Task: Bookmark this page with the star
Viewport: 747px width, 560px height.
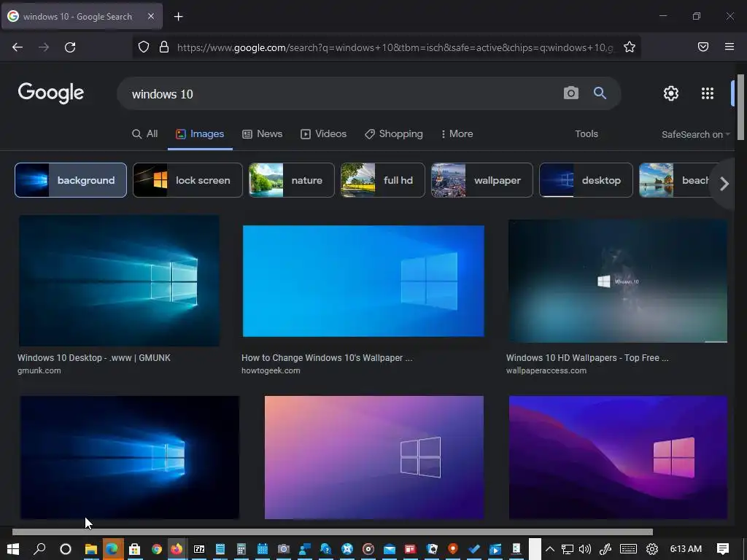Action: click(630, 47)
